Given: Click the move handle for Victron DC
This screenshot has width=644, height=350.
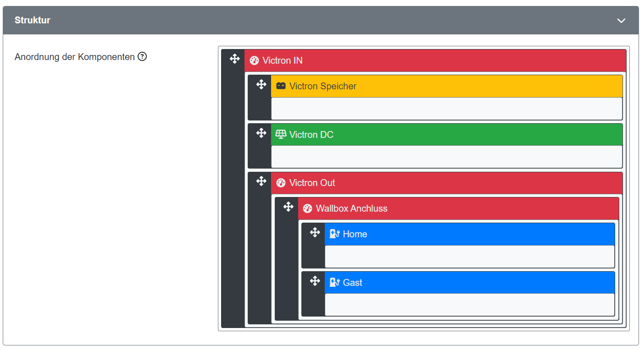Looking at the screenshot, I should [x=261, y=133].
